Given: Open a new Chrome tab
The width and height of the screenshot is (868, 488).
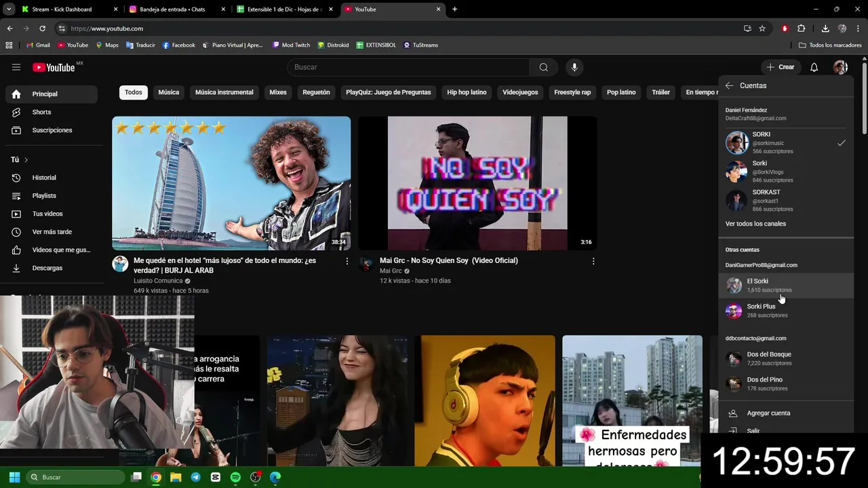Looking at the screenshot, I should pos(454,9).
